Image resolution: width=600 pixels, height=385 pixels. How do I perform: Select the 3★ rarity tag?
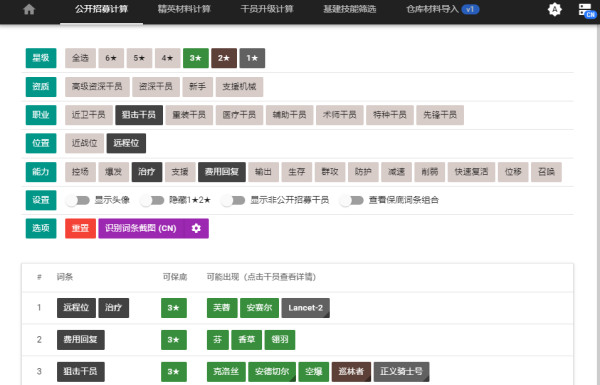(x=196, y=58)
